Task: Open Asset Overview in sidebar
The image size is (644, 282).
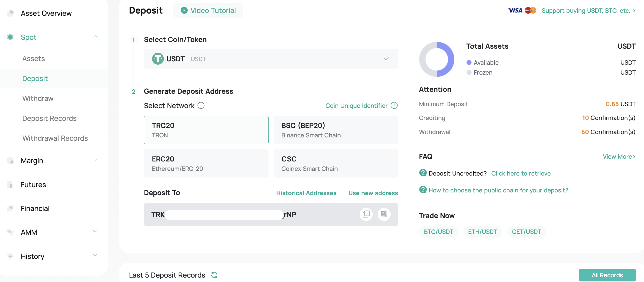Action: [x=46, y=13]
